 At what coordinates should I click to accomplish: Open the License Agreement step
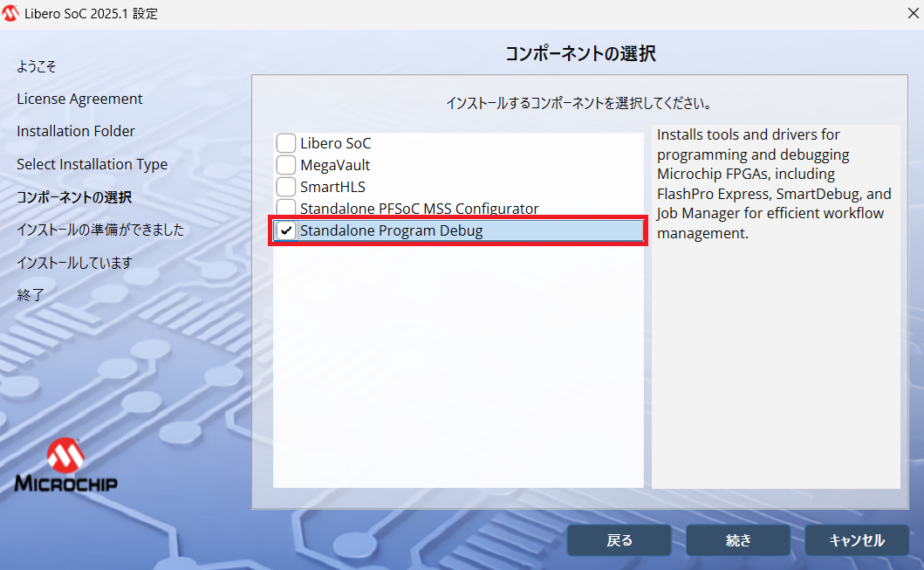coord(79,100)
